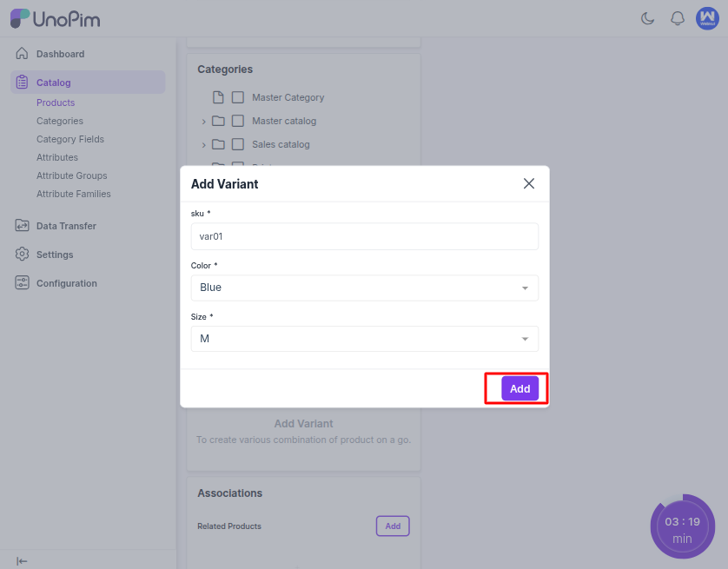Collapse the sidebar with arrow icon
The image size is (728, 569).
23,561
